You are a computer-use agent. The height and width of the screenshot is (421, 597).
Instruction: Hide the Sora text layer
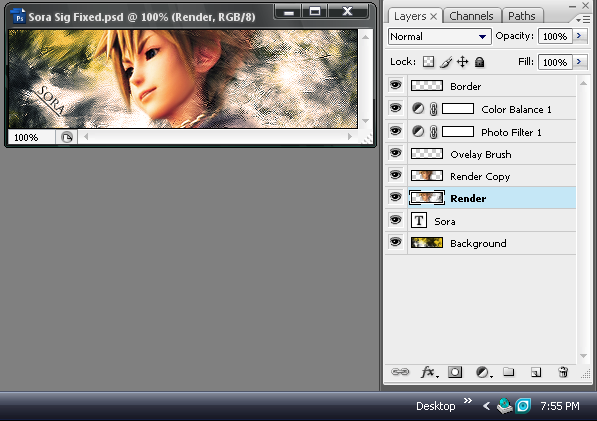pos(396,220)
